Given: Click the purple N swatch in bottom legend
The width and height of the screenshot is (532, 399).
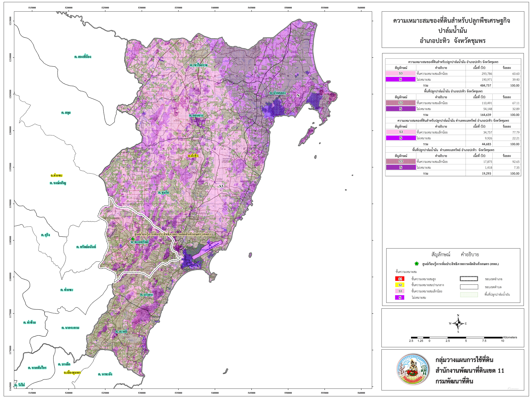Looking at the screenshot, I should click(x=400, y=297).
